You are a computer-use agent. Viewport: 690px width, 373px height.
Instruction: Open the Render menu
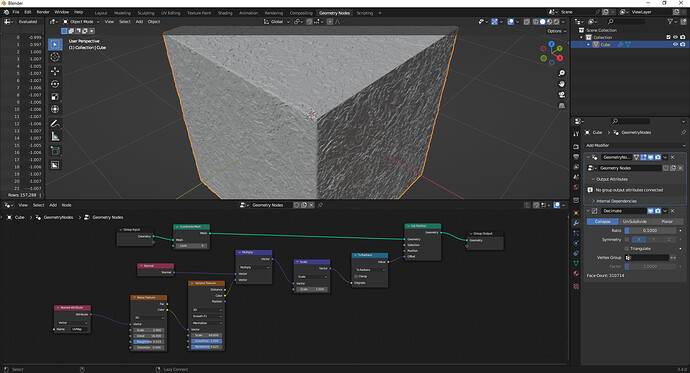point(43,12)
